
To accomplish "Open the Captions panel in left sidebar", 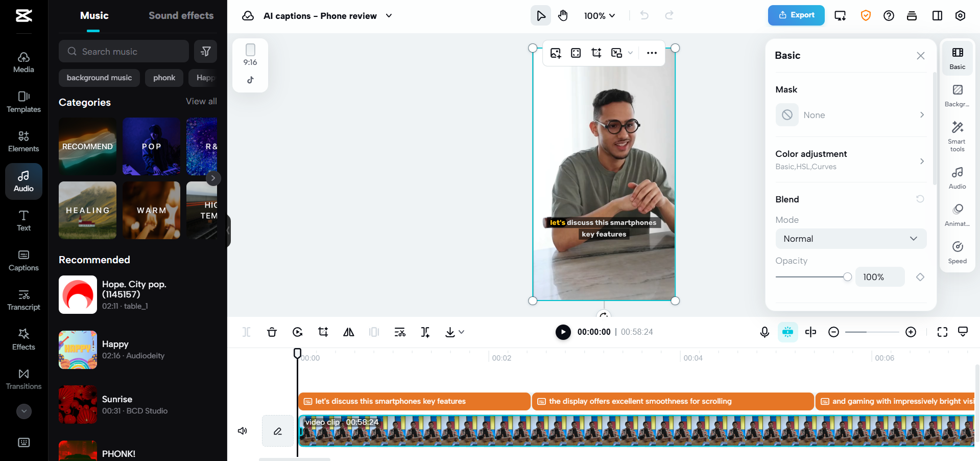I will [23, 261].
